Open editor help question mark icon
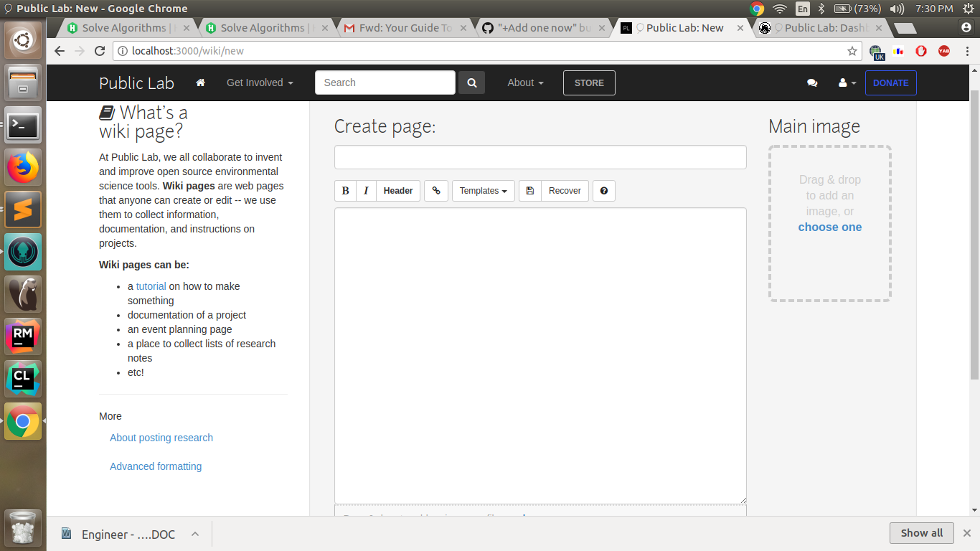Screen dimensions: 980x551 pos(604,191)
